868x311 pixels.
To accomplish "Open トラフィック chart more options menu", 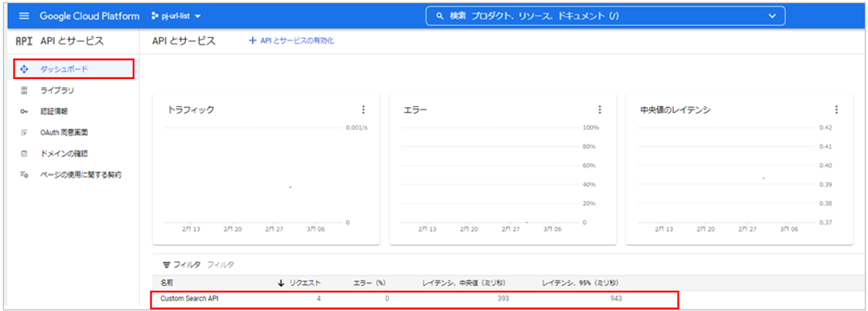I will click(x=363, y=110).
